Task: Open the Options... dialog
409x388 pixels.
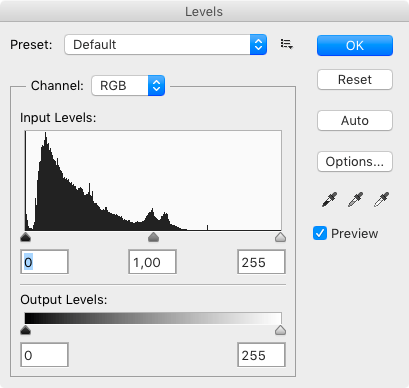Action: click(355, 162)
